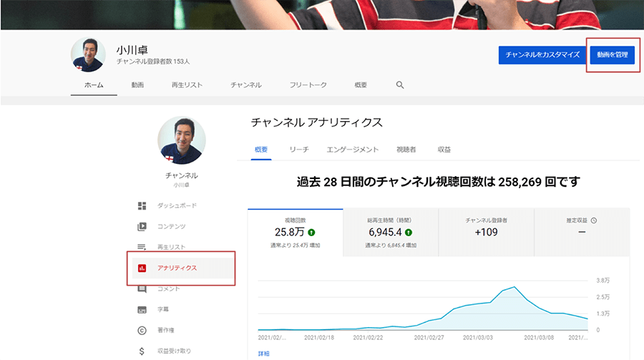Viewport: 644px width, 360px height.
Task: Open the 詳細 link under the chart
Action: [263, 354]
